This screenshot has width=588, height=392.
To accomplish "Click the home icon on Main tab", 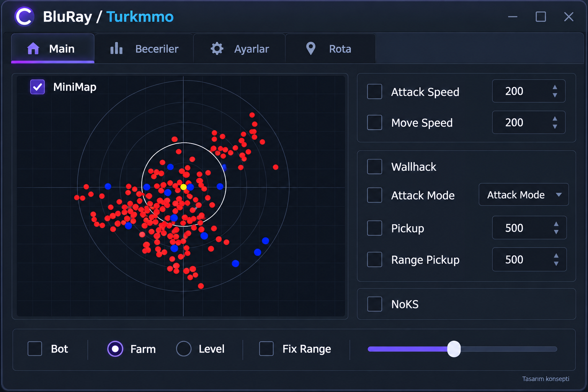I will [x=33, y=48].
